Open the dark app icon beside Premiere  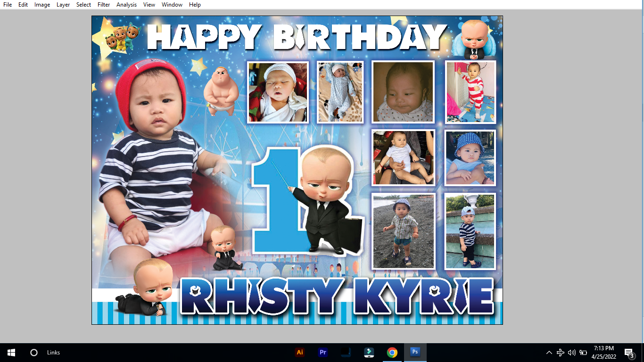(x=346, y=353)
